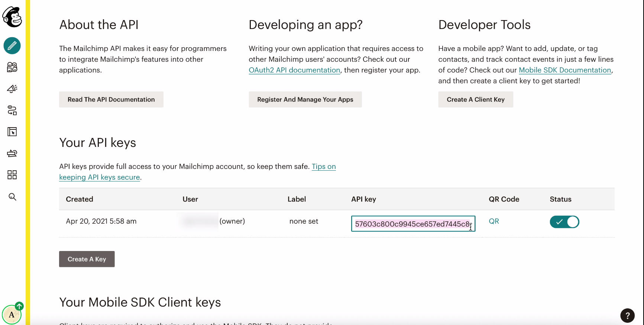The image size is (644, 325).
Task: Toggle the API key status switch
Action: coord(564,222)
